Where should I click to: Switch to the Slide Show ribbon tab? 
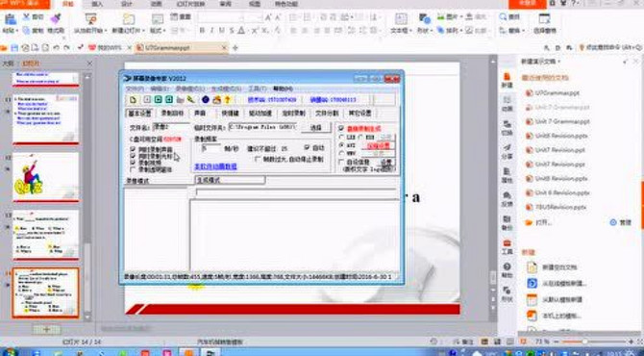[190, 4]
